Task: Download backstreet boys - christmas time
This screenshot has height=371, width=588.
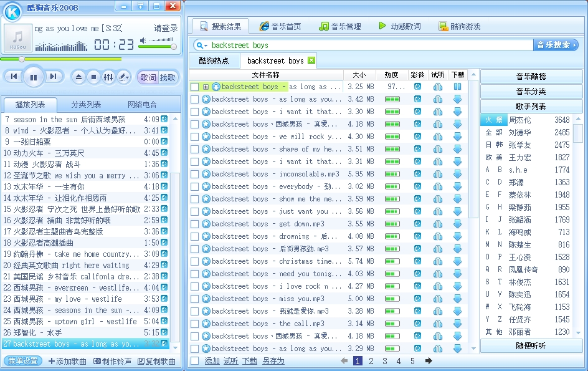Action: tap(457, 261)
